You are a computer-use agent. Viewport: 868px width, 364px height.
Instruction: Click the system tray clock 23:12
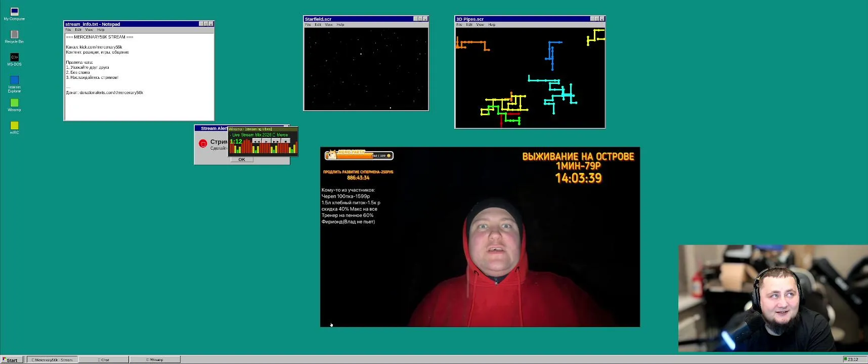point(853,359)
